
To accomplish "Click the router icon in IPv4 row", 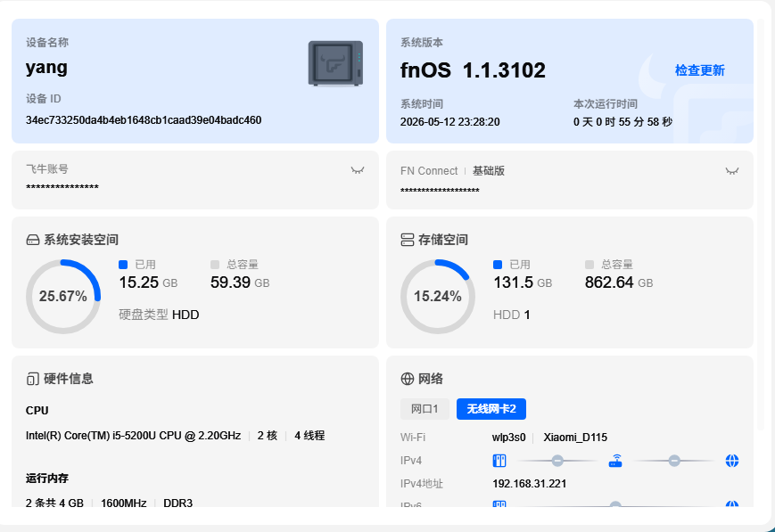I will [x=615, y=461].
